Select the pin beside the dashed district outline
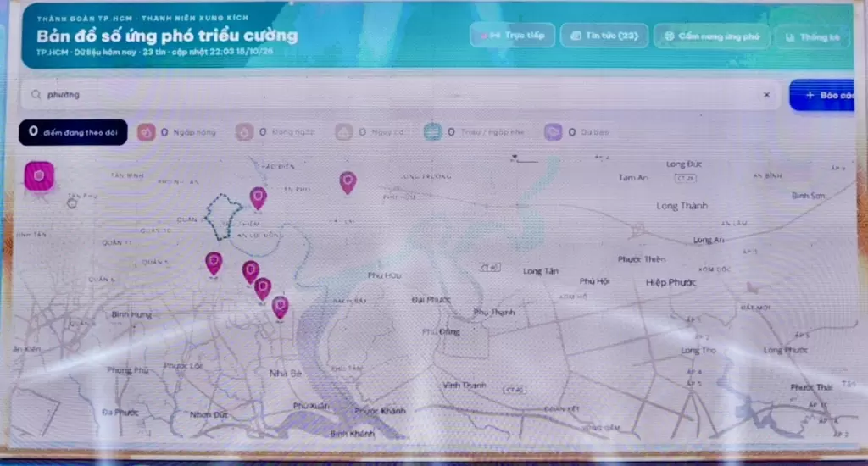868x466 pixels. (258, 198)
